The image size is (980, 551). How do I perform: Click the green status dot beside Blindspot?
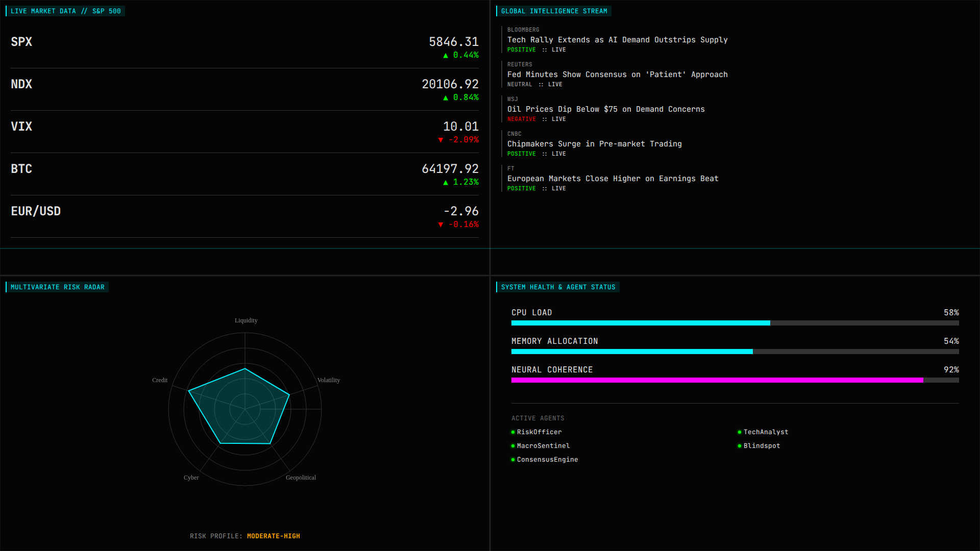(x=740, y=446)
